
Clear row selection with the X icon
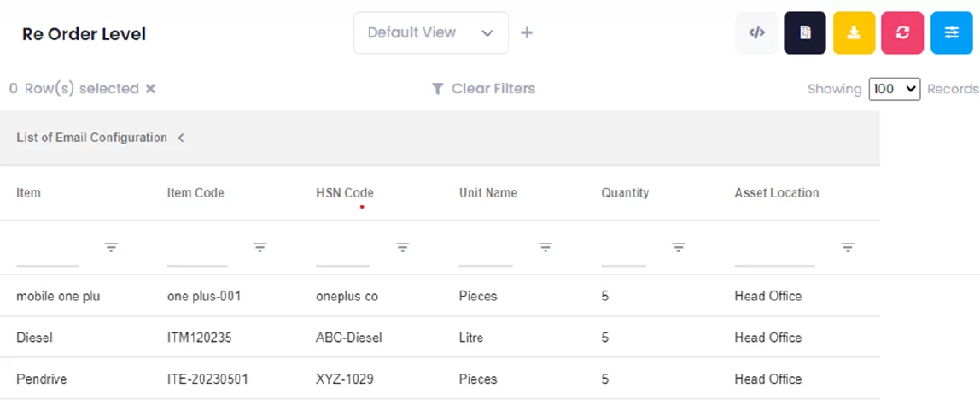tap(150, 89)
